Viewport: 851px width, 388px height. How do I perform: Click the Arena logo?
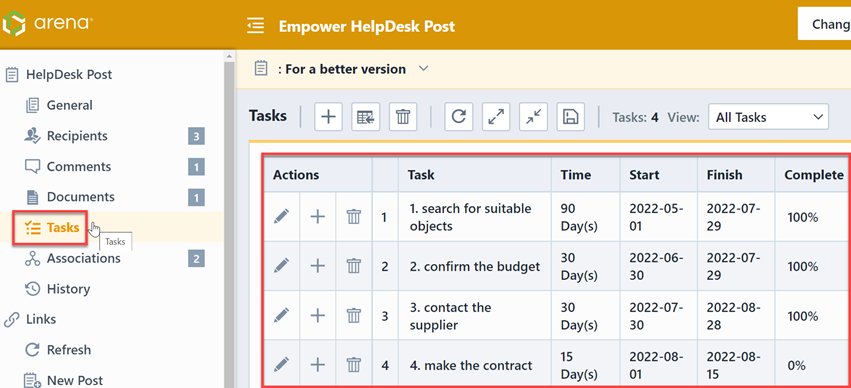coord(48,24)
